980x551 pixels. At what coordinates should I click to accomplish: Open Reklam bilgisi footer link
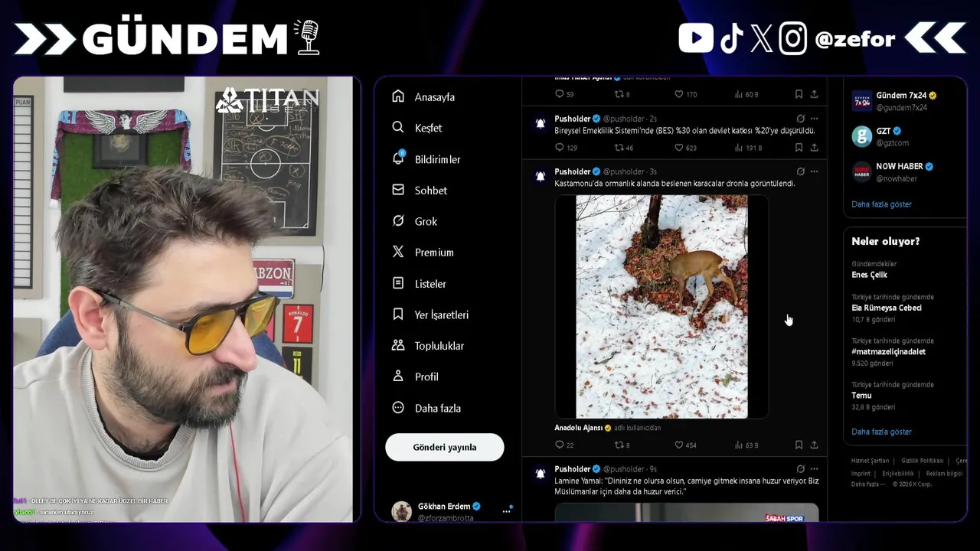[944, 474]
